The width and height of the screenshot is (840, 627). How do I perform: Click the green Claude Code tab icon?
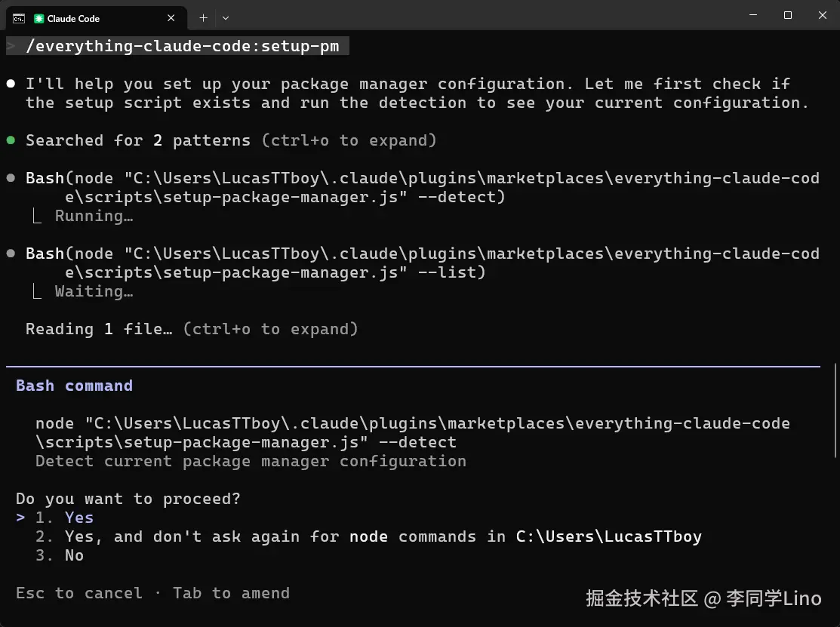point(39,18)
